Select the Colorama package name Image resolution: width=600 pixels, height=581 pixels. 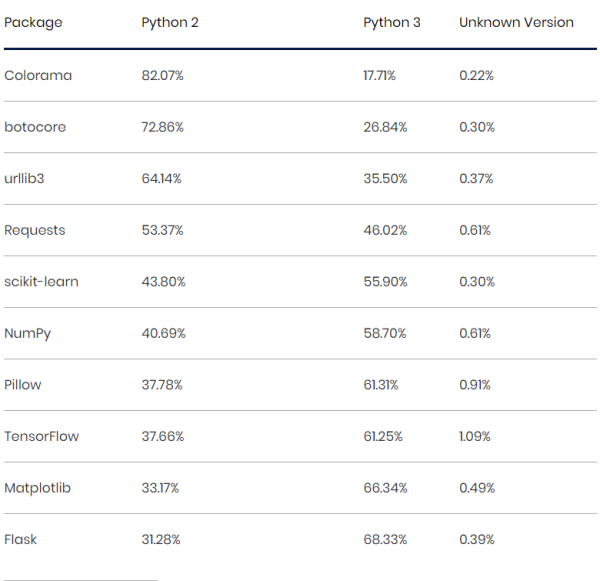[38, 75]
